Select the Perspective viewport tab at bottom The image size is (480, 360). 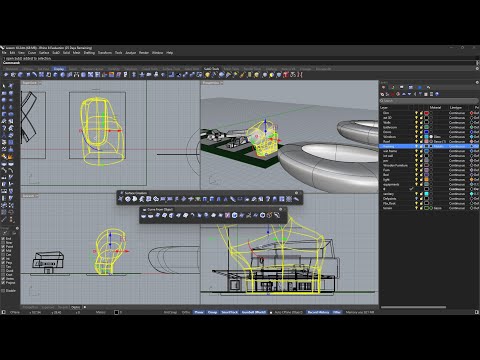tap(30, 307)
